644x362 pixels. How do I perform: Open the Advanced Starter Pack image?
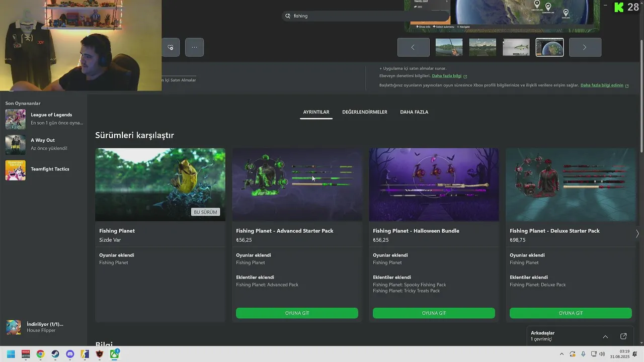pyautogui.click(x=297, y=185)
